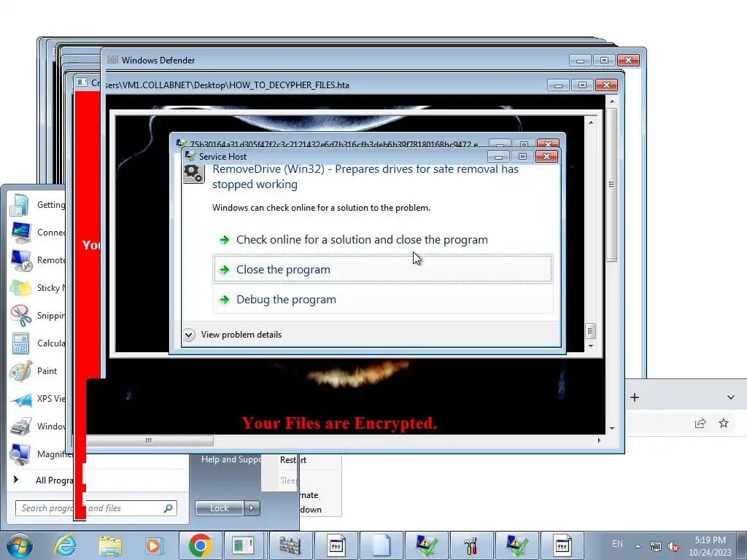Image resolution: width=747 pixels, height=560 pixels.
Task: Click right arrow of hta horizontal scrollbar
Action: coord(600,440)
